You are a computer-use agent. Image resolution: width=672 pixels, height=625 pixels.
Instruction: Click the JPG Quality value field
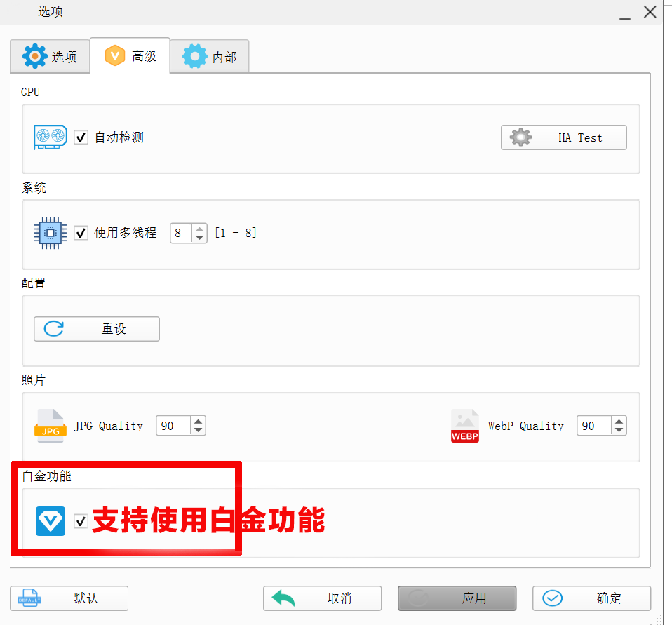coord(173,426)
